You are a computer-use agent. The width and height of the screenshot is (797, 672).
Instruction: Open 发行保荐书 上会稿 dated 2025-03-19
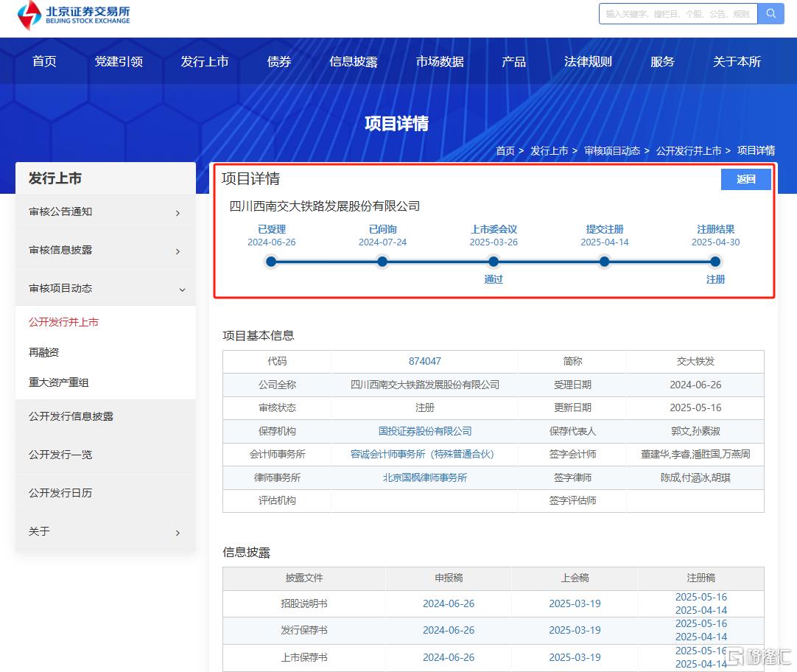point(575,630)
